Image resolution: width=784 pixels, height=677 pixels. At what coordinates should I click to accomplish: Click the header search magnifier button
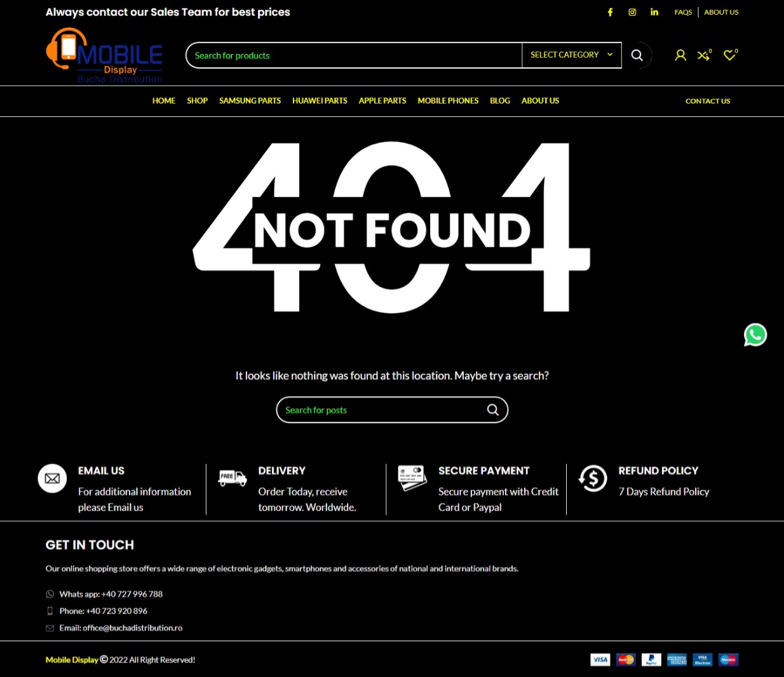[637, 55]
